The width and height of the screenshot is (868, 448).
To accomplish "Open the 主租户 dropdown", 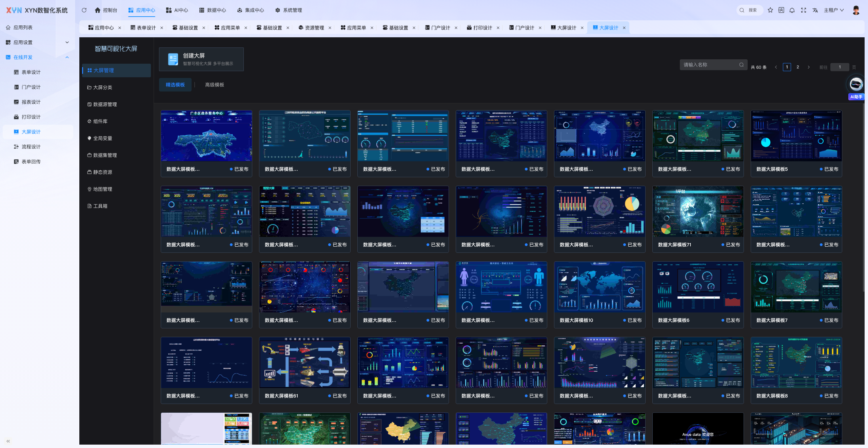I will point(834,10).
